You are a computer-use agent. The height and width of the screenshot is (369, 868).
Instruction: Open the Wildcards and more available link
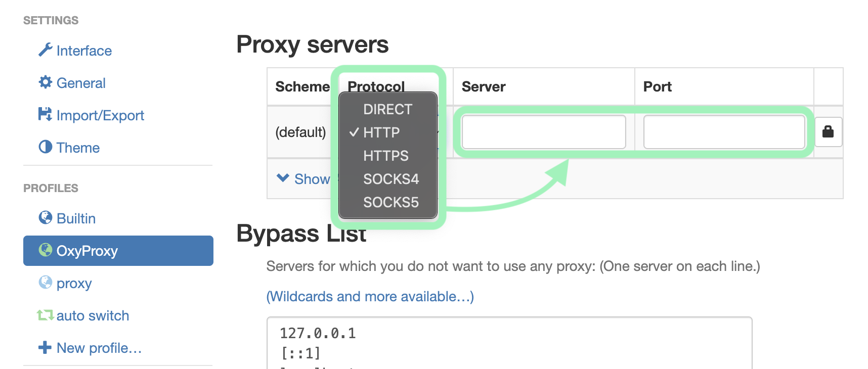point(370,296)
